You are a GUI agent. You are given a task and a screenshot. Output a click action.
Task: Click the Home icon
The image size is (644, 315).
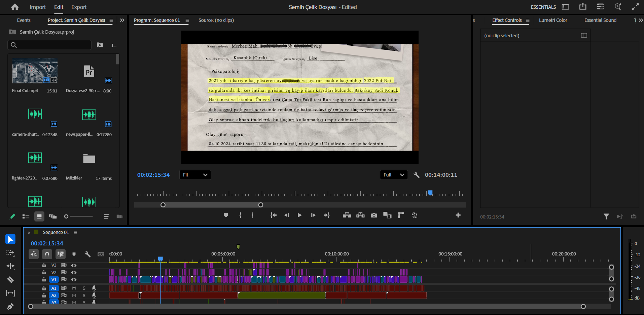tap(15, 7)
